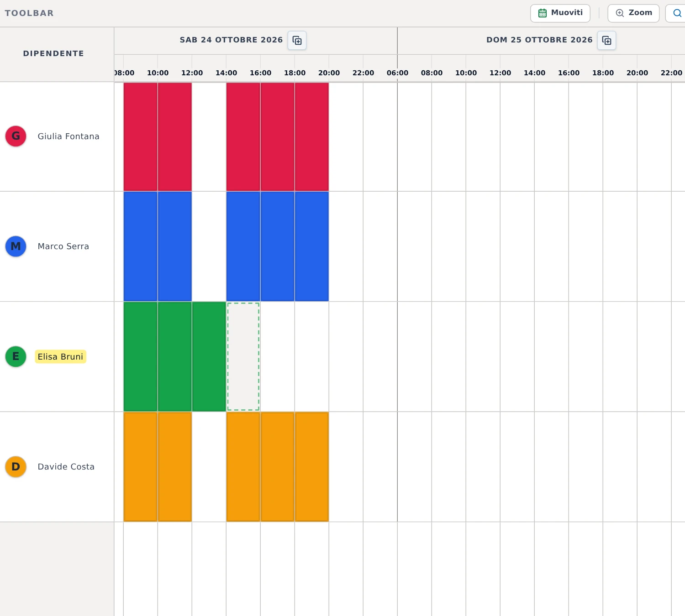Click the dashed empty slot in Elisa Bruni's row

(243, 356)
